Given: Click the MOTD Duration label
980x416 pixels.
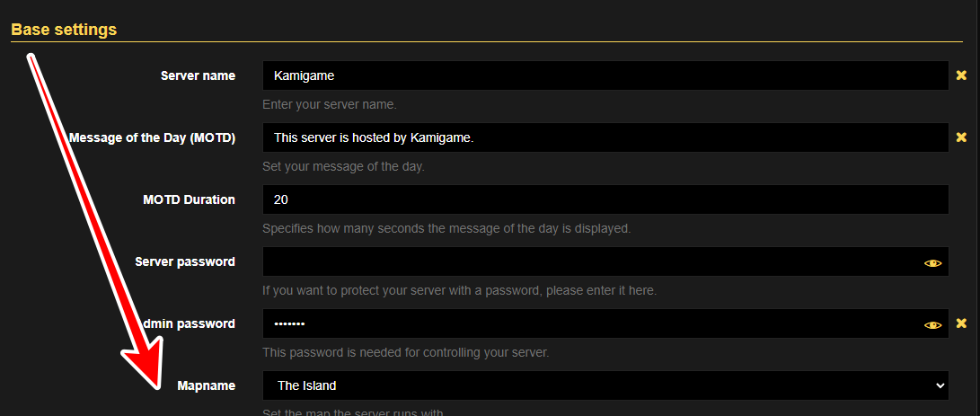Looking at the screenshot, I should (189, 199).
